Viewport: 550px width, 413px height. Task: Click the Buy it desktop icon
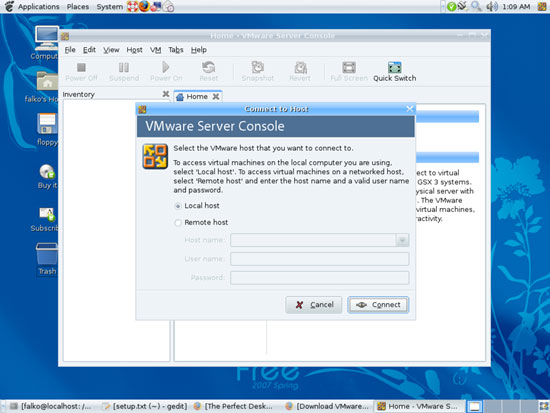point(47,172)
